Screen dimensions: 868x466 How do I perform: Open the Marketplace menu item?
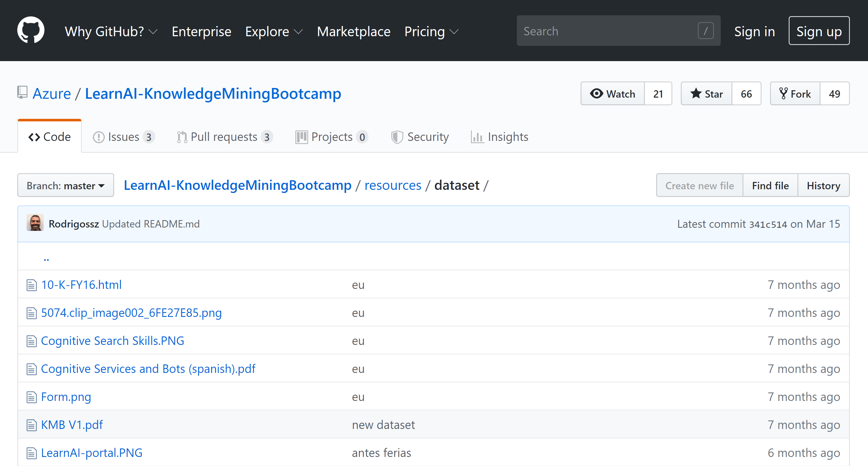(x=353, y=31)
